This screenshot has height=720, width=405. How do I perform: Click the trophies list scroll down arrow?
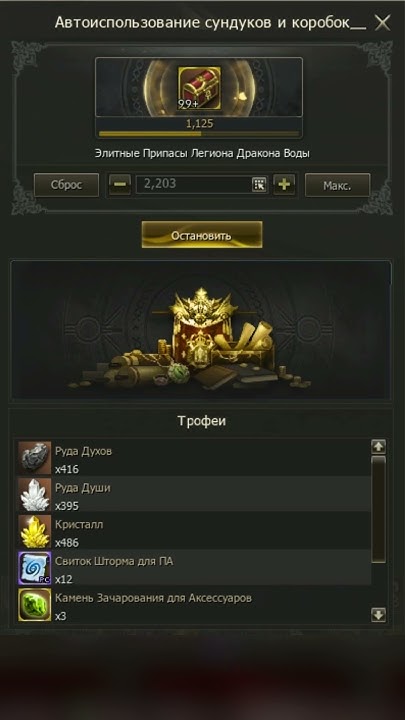pyautogui.click(x=378, y=615)
